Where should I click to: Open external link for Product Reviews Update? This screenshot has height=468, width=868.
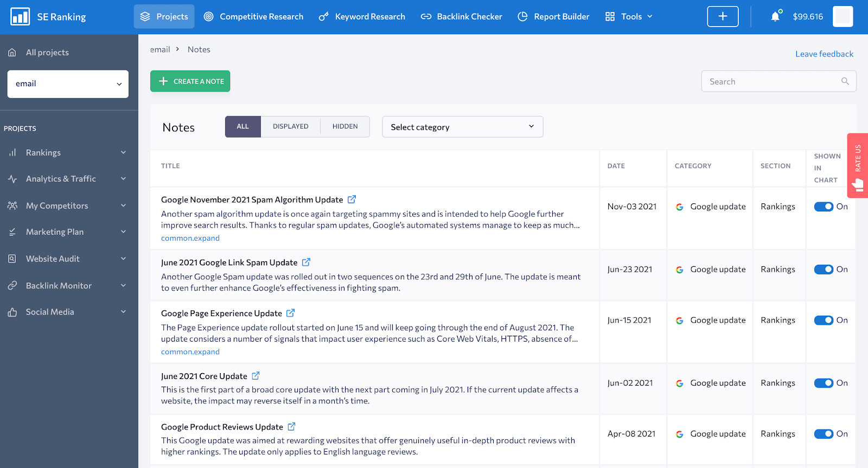click(x=291, y=427)
